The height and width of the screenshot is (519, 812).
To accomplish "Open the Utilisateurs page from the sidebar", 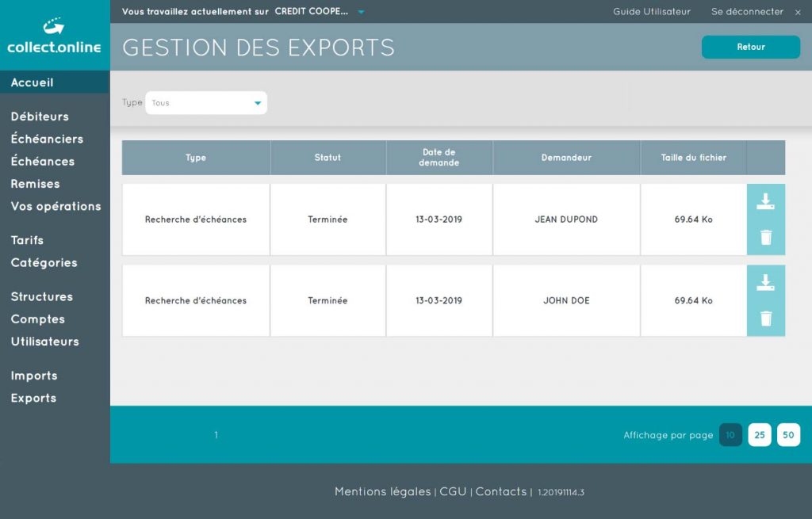I will [44, 342].
